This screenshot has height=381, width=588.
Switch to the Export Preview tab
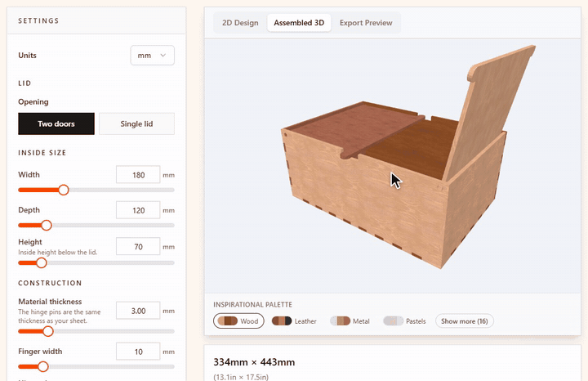[x=366, y=23]
